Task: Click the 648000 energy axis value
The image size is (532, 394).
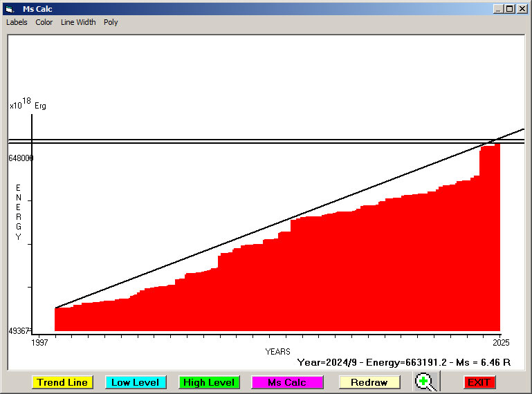Action: click(x=21, y=158)
